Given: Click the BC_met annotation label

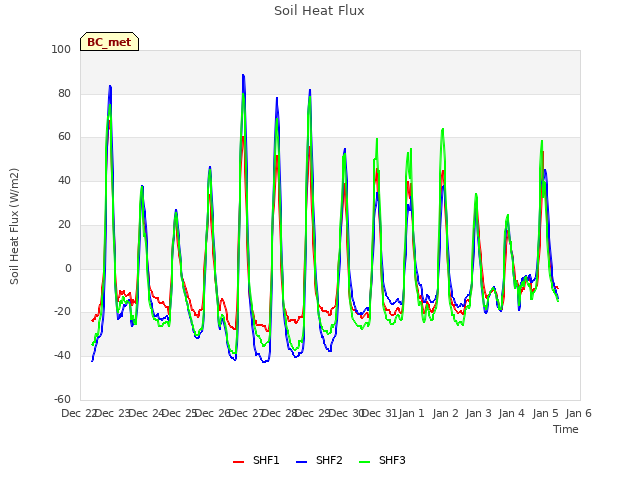Looking at the screenshot, I should (x=109, y=42).
